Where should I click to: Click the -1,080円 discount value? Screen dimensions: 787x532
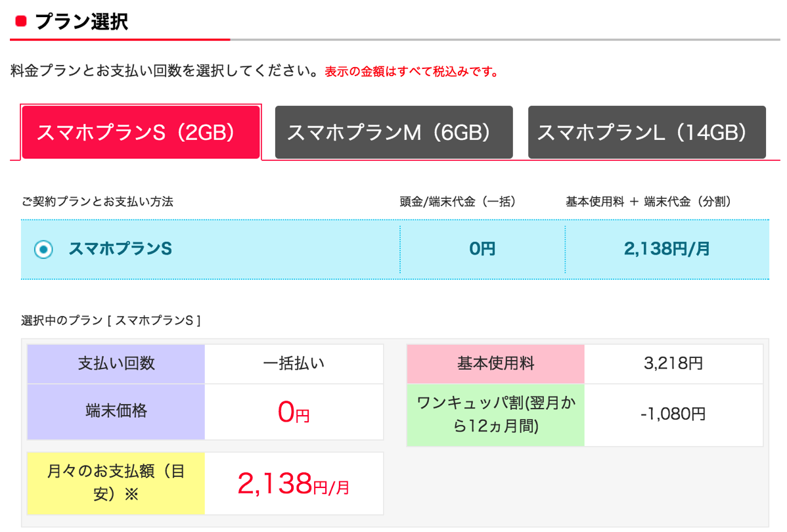pyautogui.click(x=673, y=414)
